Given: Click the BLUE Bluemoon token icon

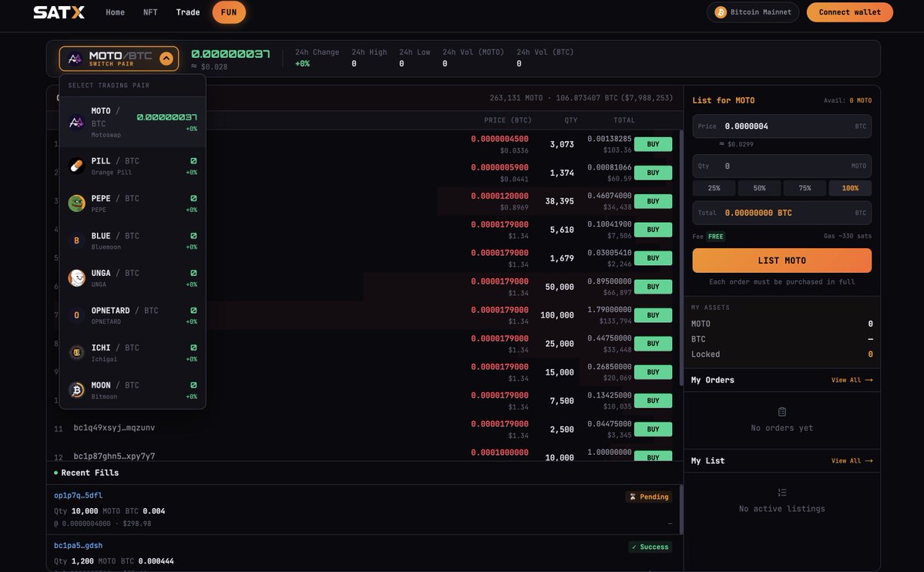Looking at the screenshot, I should click(76, 241).
